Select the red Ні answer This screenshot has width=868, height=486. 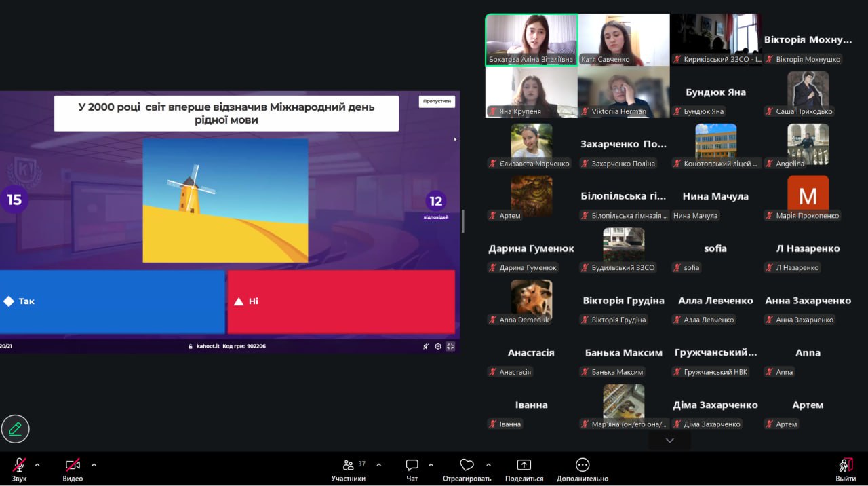tap(340, 301)
